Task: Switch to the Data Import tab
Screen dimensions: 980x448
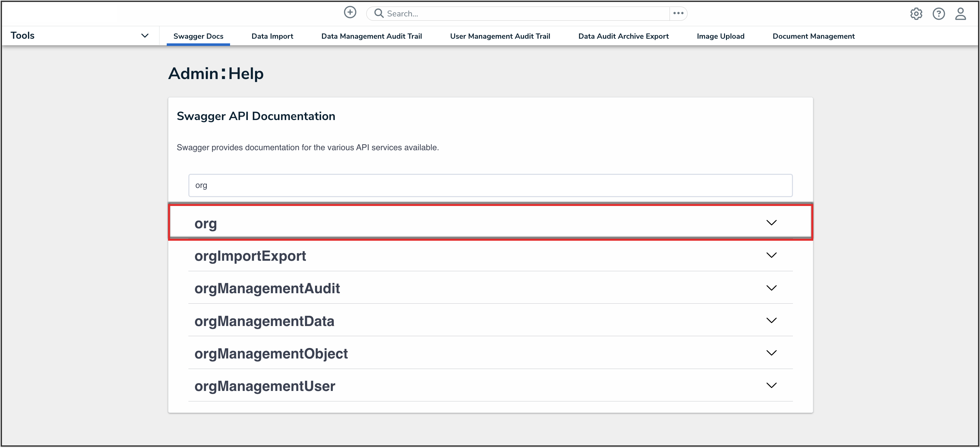Action: tap(272, 36)
